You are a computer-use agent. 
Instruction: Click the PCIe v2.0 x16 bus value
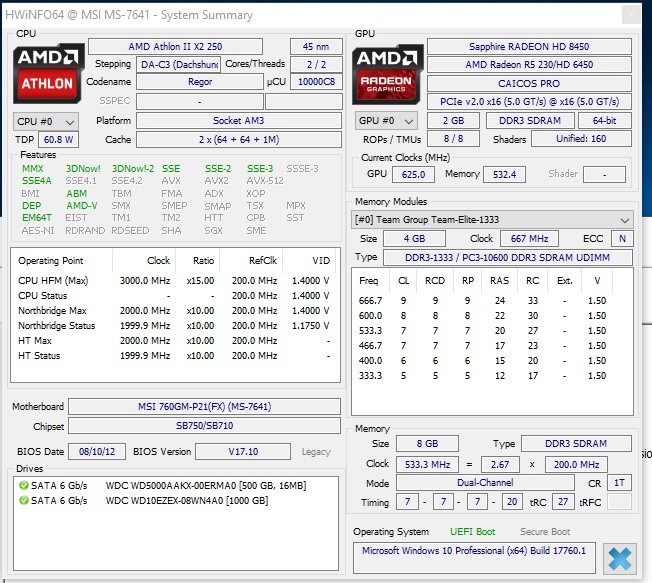click(529, 101)
